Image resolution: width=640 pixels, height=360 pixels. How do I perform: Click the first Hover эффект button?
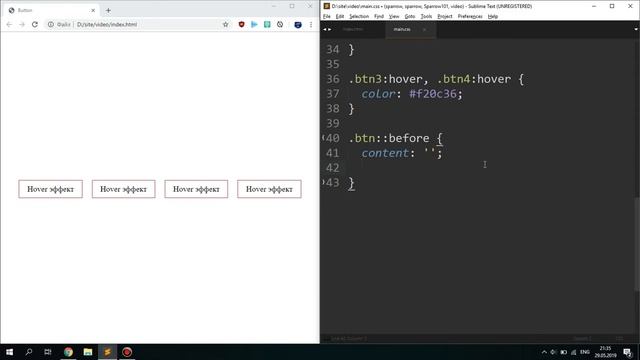click(51, 189)
